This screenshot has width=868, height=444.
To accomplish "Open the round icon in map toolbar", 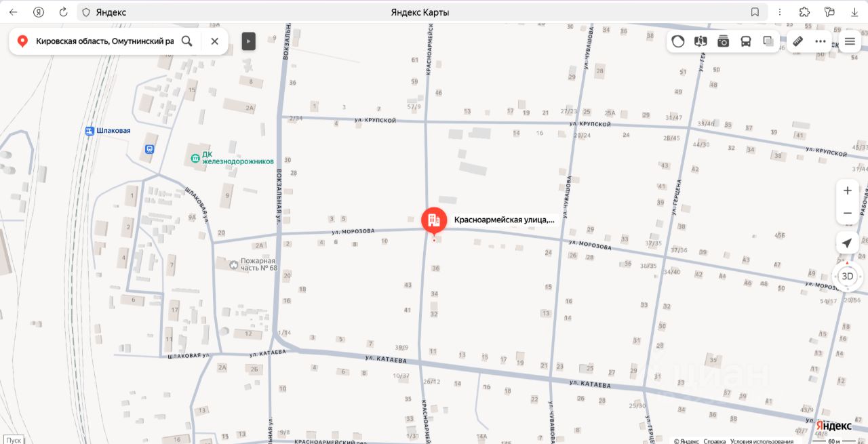I will click(x=678, y=41).
